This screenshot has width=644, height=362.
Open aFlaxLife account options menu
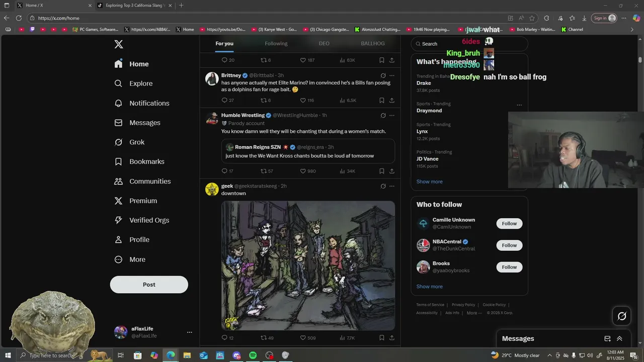pos(190,332)
